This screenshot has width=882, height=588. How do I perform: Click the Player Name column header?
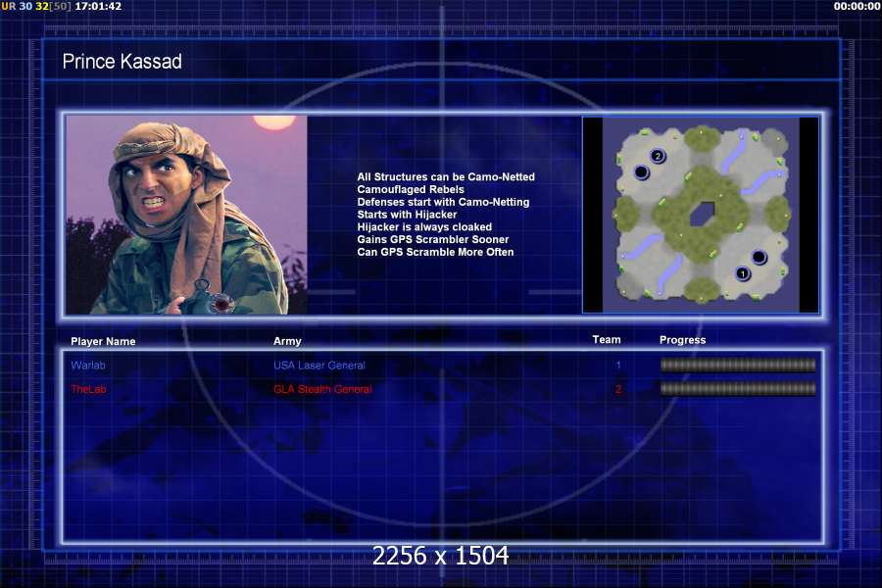(103, 342)
